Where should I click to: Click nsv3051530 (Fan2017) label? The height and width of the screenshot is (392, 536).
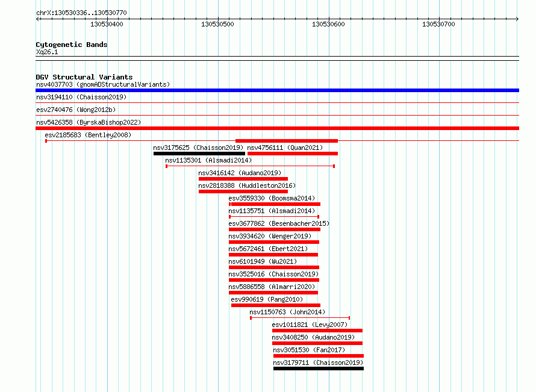pos(309,350)
